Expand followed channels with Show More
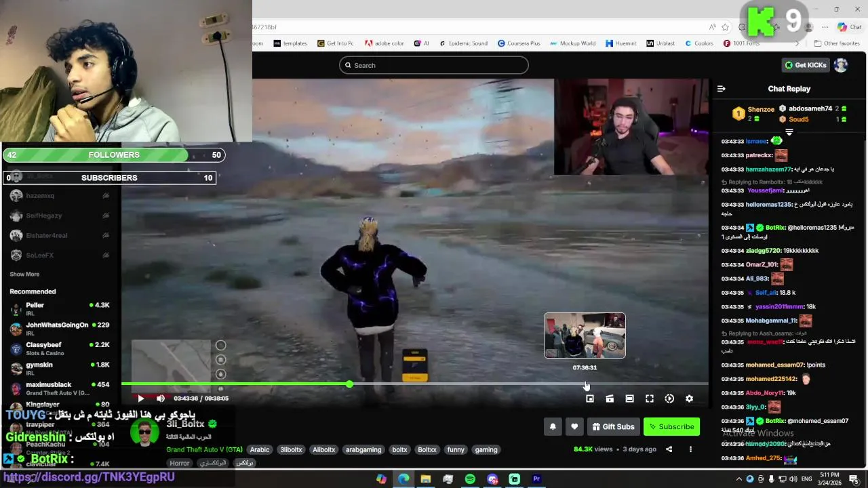Image resolution: width=868 pixels, height=488 pixels. click(24, 274)
